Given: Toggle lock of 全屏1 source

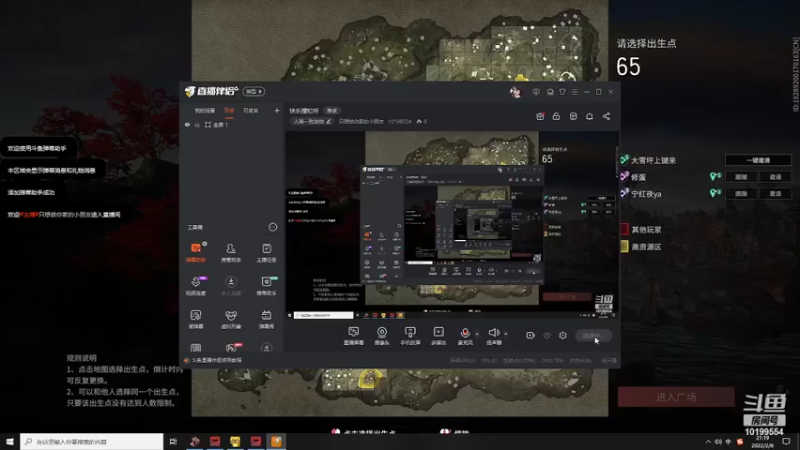Looking at the screenshot, I should tap(197, 124).
